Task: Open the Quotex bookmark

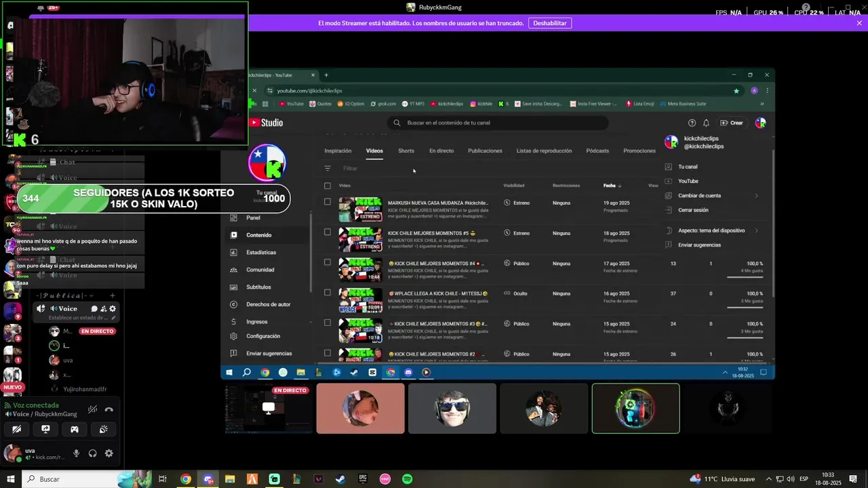Action: point(320,104)
